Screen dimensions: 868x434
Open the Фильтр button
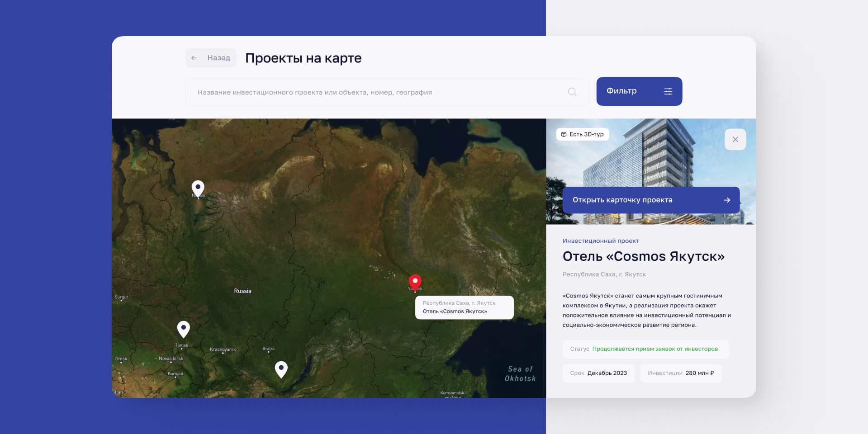pos(639,91)
